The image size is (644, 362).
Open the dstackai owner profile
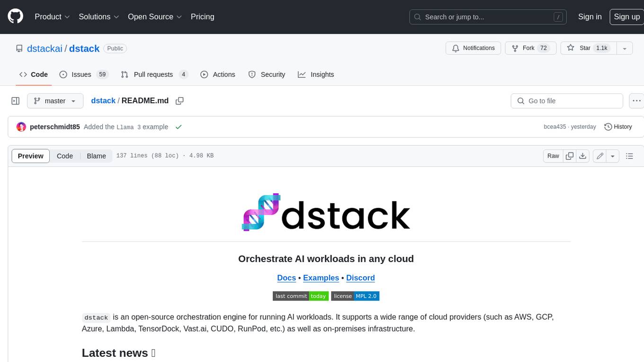[x=45, y=48]
